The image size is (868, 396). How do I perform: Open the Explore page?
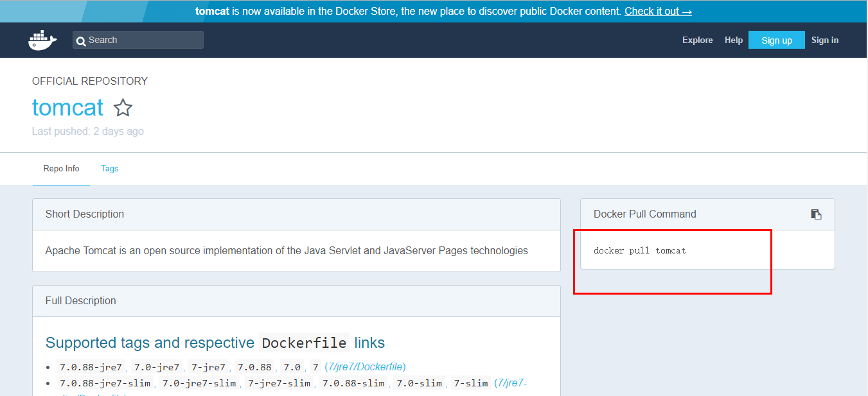(x=697, y=40)
